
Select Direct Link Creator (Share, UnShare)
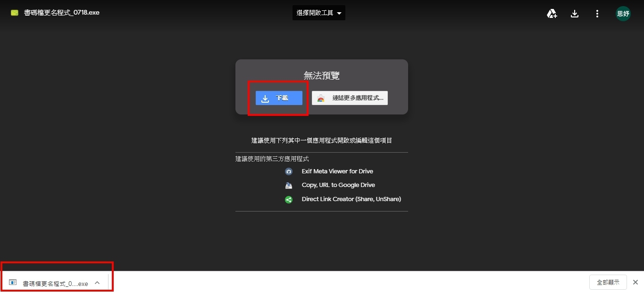(x=351, y=199)
